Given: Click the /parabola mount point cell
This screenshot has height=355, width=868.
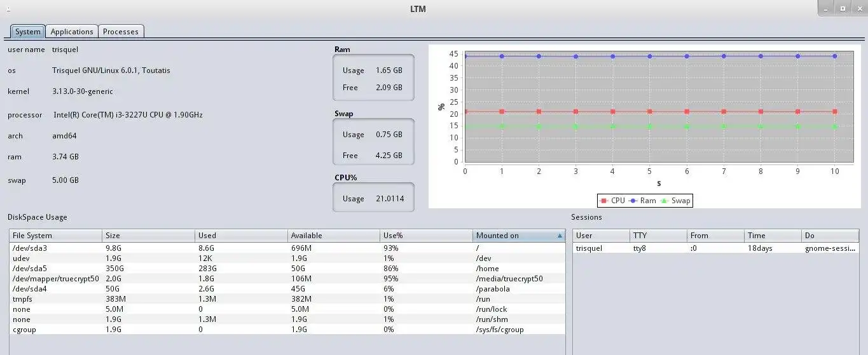Looking at the screenshot, I should pyautogui.click(x=519, y=288).
